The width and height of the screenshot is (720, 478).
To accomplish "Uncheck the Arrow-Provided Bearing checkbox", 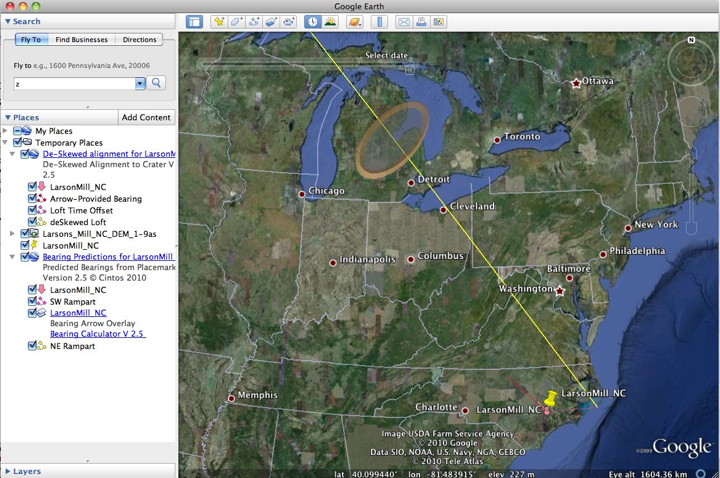I will [x=33, y=199].
